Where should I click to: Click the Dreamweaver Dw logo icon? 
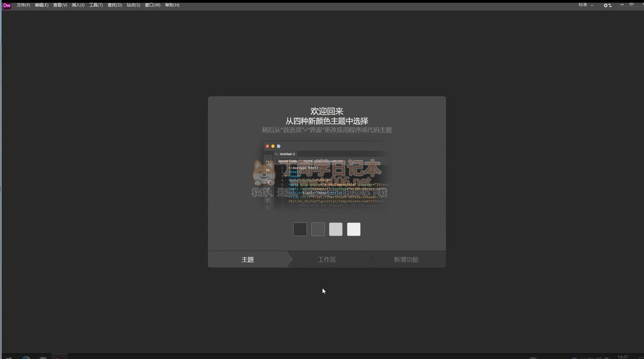[x=7, y=5]
